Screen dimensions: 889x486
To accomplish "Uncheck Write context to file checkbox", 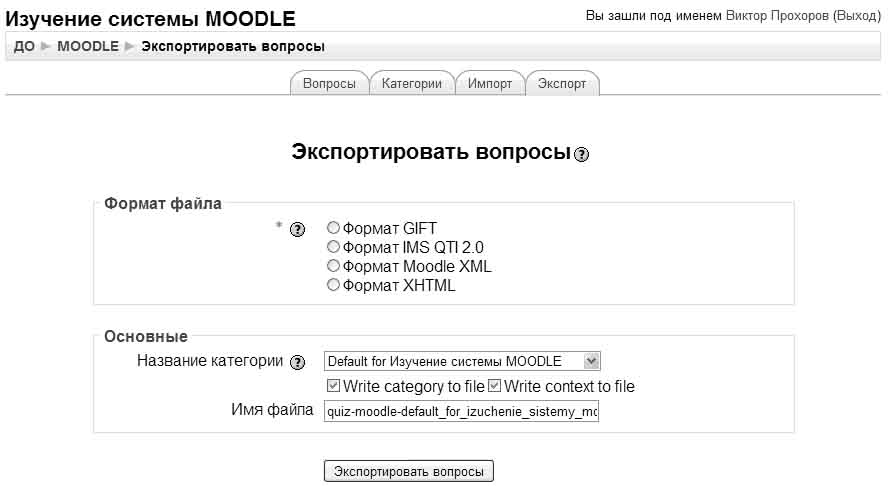I will pos(495,386).
